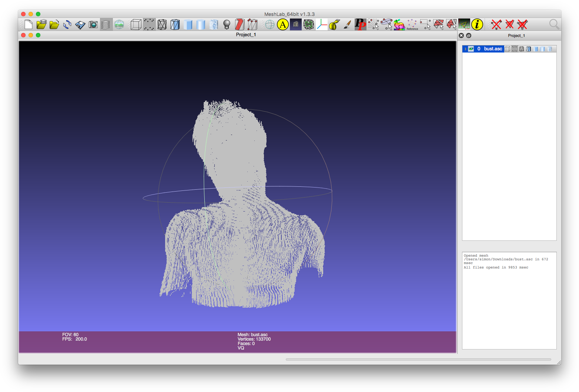The height and width of the screenshot is (392, 579).
Task: Delete selected vertices red X icon
Action: [x=496, y=25]
